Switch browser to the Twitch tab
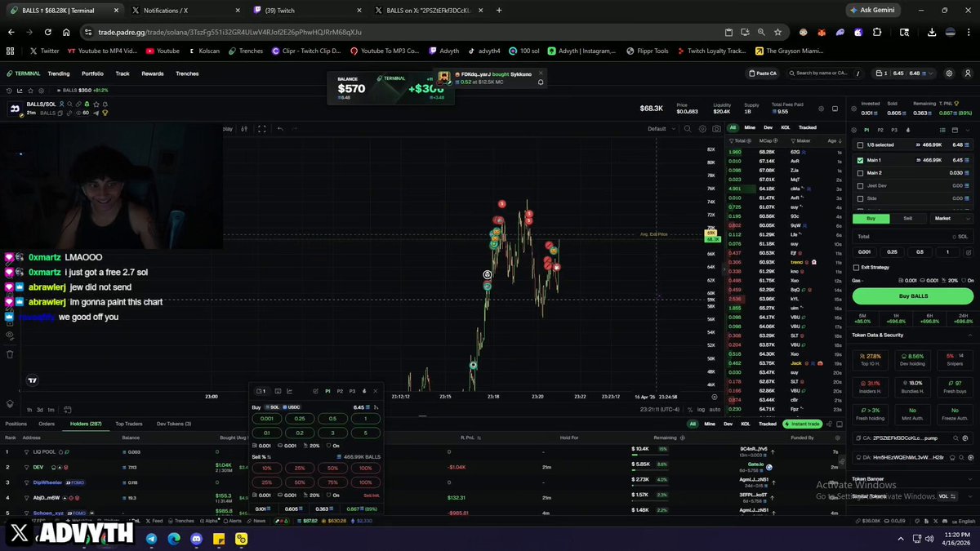980x551 pixels. pyautogui.click(x=306, y=11)
